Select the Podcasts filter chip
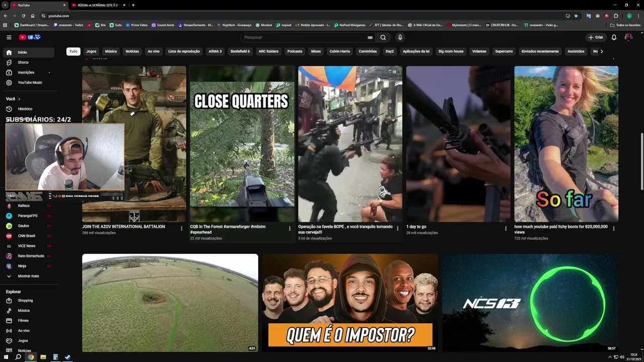This screenshot has width=644, height=362. [295, 51]
